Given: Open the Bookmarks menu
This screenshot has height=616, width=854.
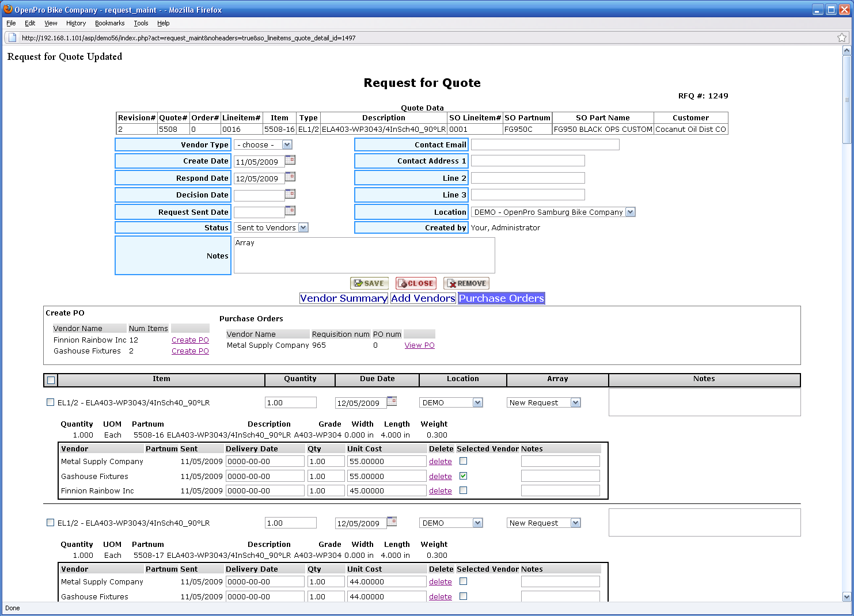Looking at the screenshot, I should pos(109,23).
